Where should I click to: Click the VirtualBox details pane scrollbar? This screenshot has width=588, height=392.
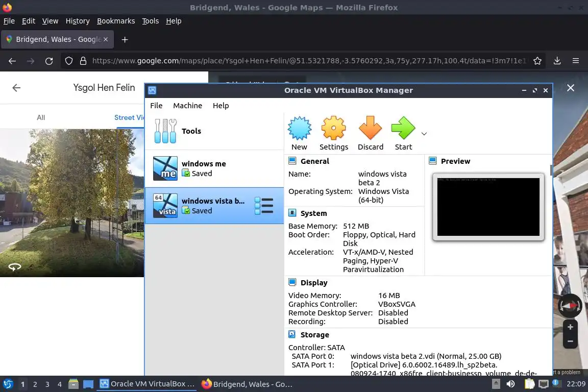click(551, 170)
